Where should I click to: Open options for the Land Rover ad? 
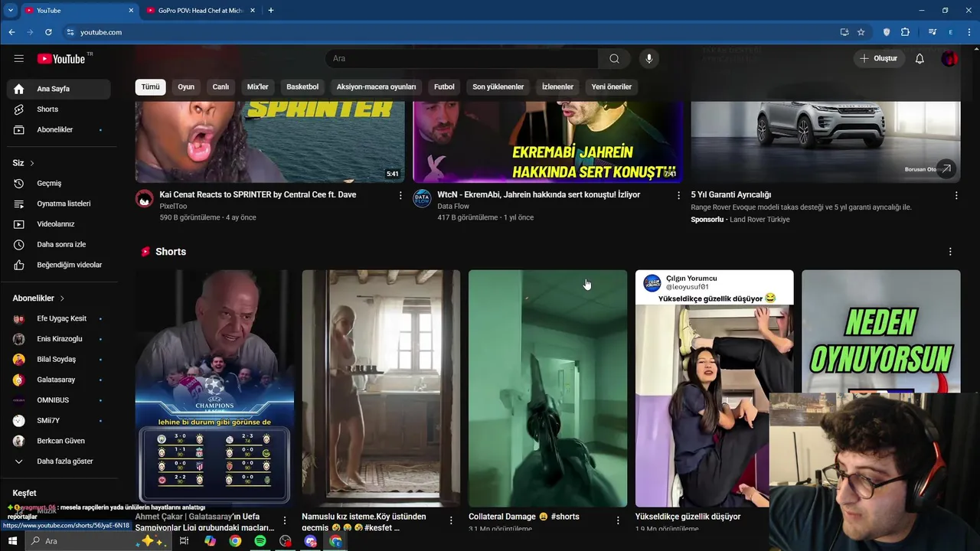(955, 196)
